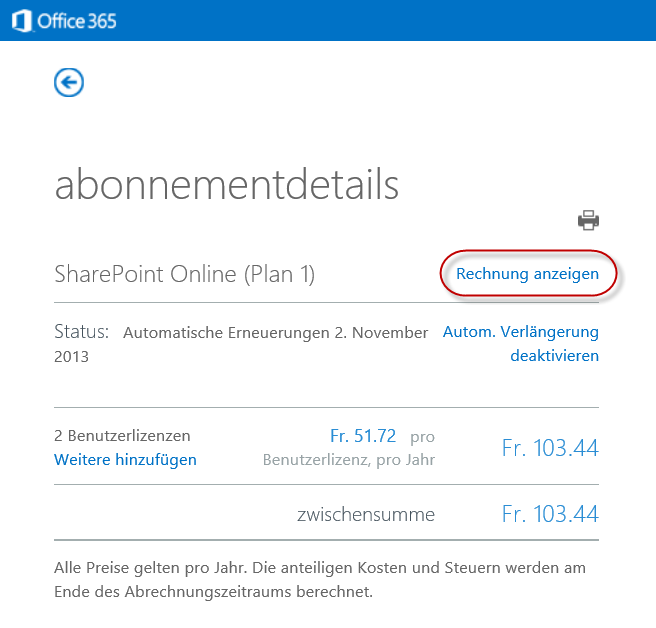Click the blue Office 365 header bar
This screenshot has height=628, width=656.
pos(328,21)
